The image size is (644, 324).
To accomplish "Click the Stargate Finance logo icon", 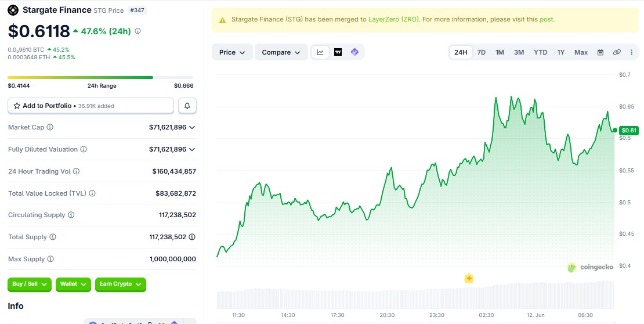I will click(x=13, y=10).
